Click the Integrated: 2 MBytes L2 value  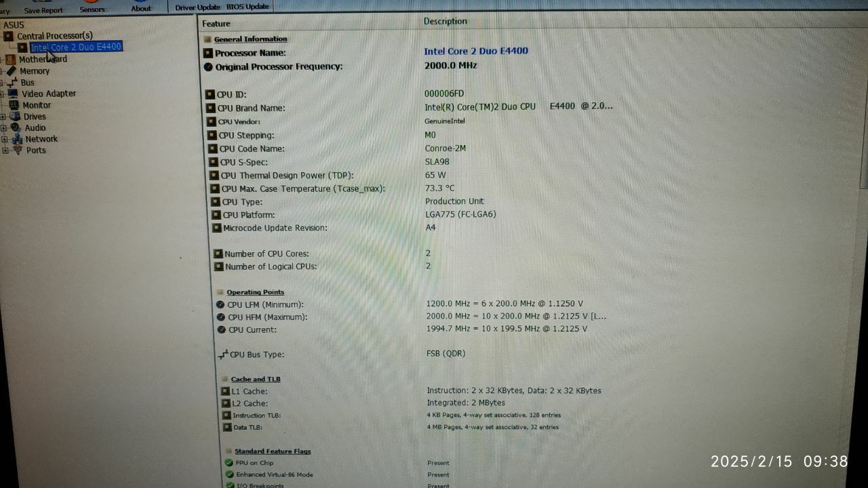point(466,403)
